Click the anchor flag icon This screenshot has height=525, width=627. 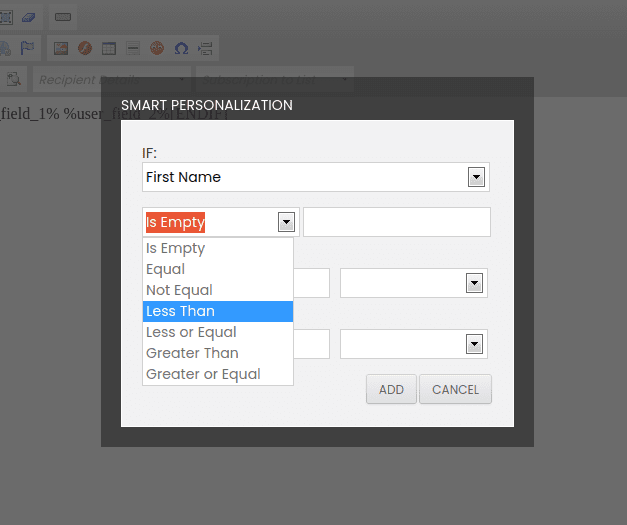27,48
